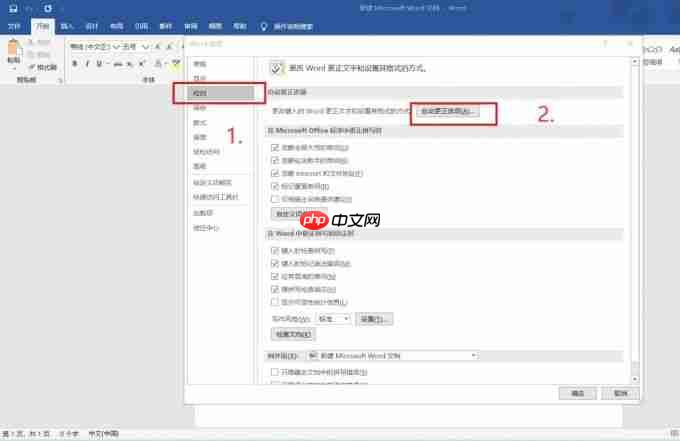Click the Undo icon in quick access toolbar

pos(29,8)
